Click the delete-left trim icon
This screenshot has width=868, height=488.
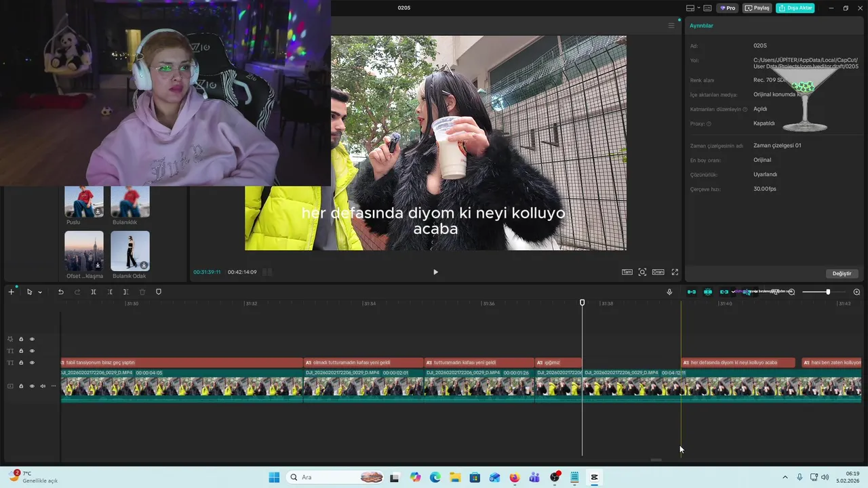pyautogui.click(x=109, y=292)
